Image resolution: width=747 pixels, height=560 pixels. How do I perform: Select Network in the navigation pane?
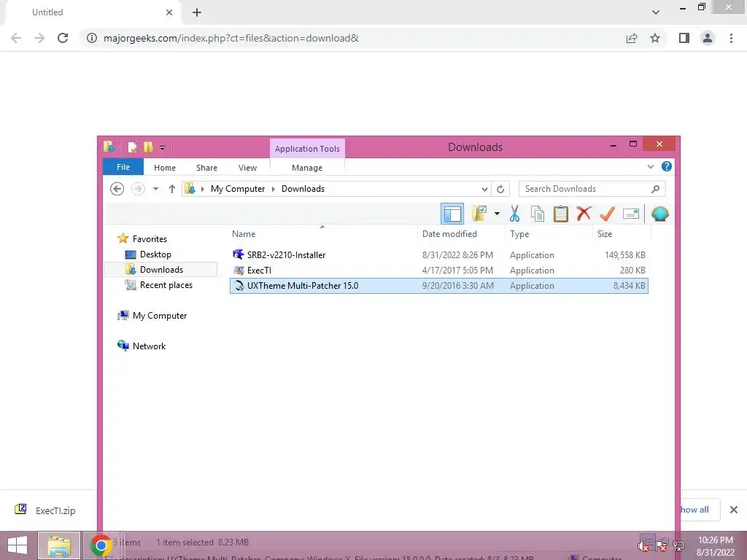tap(149, 346)
